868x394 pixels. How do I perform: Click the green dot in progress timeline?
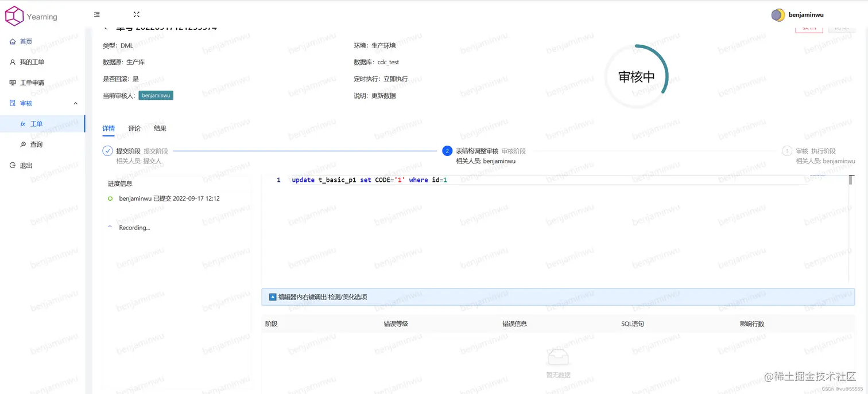click(110, 198)
